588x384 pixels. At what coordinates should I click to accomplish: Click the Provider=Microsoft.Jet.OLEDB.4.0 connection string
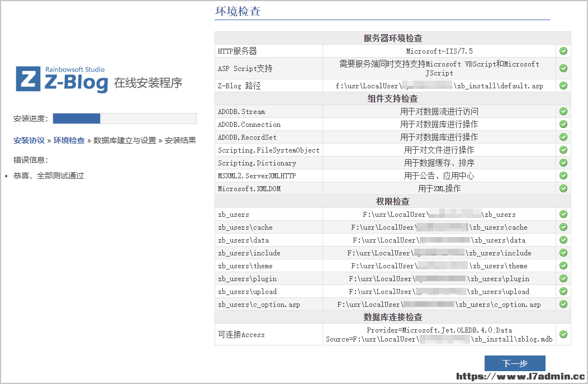[x=439, y=334]
